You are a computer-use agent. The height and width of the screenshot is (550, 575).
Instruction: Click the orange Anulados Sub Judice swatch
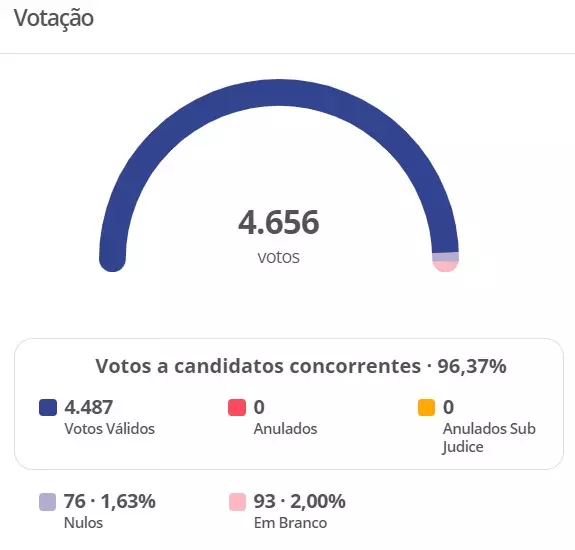pos(426,407)
